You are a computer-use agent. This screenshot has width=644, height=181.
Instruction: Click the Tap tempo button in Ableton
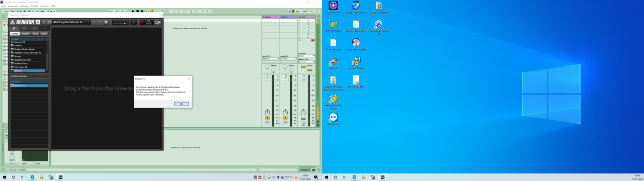[x=13, y=11]
